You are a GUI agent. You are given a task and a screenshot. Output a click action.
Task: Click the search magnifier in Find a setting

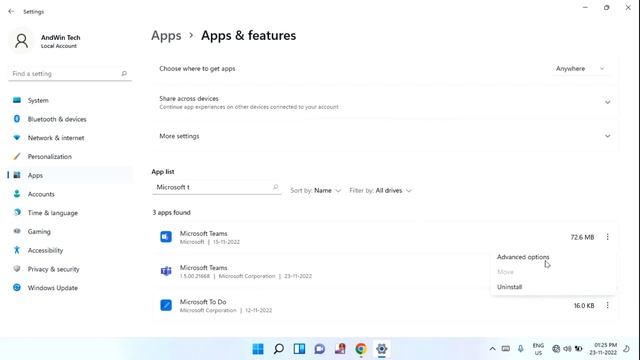click(x=124, y=73)
